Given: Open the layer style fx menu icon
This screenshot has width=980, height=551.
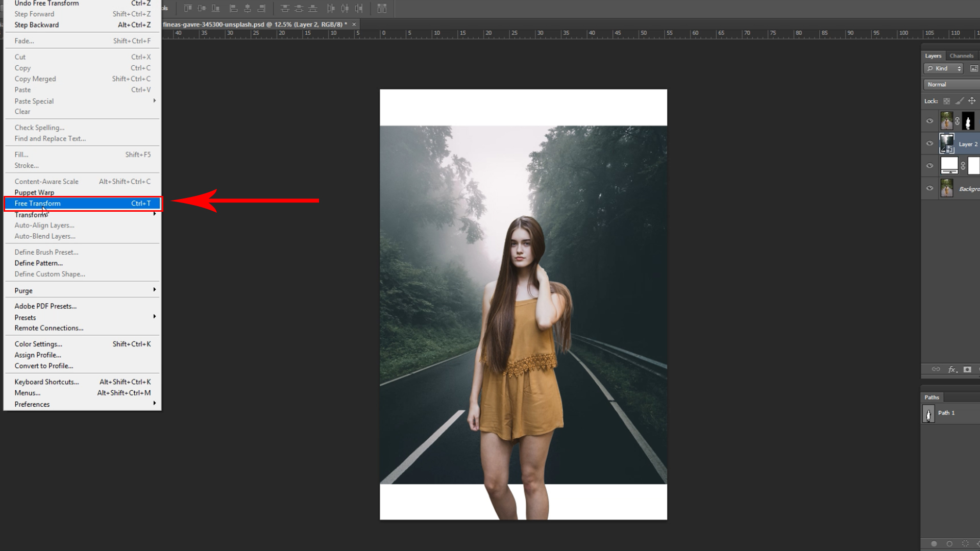Looking at the screenshot, I should coord(952,369).
